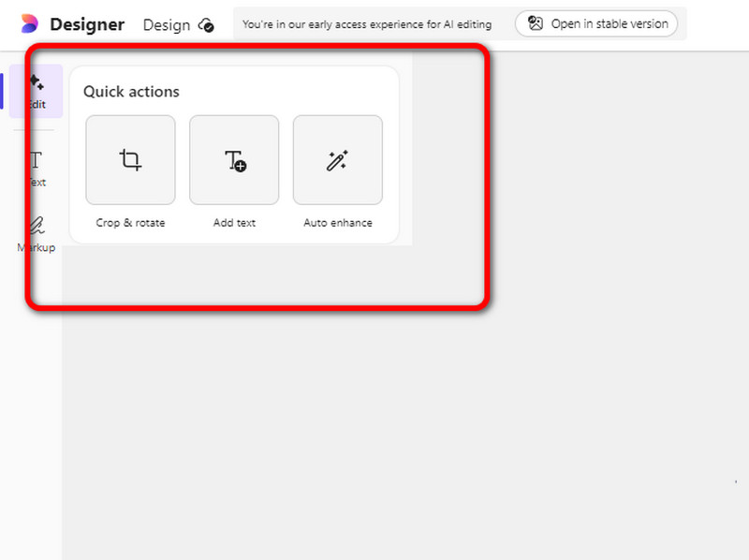Click the early access experience banner text
The width and height of the screenshot is (749, 560).
click(x=366, y=24)
